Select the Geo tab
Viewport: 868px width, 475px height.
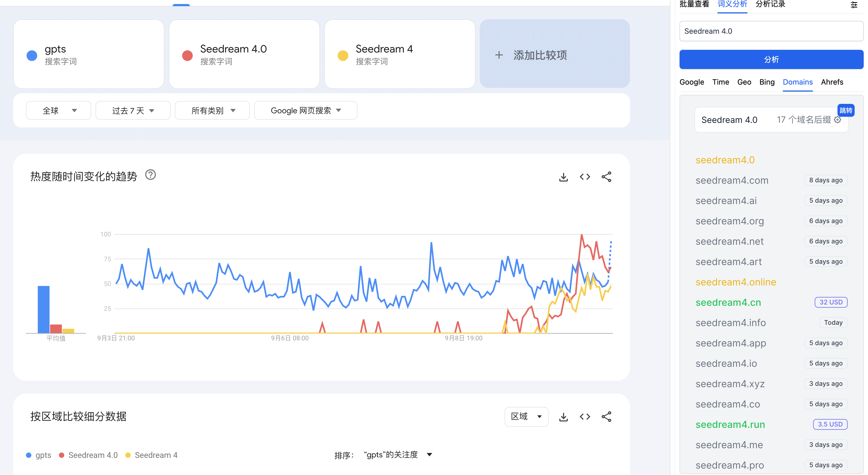click(744, 82)
